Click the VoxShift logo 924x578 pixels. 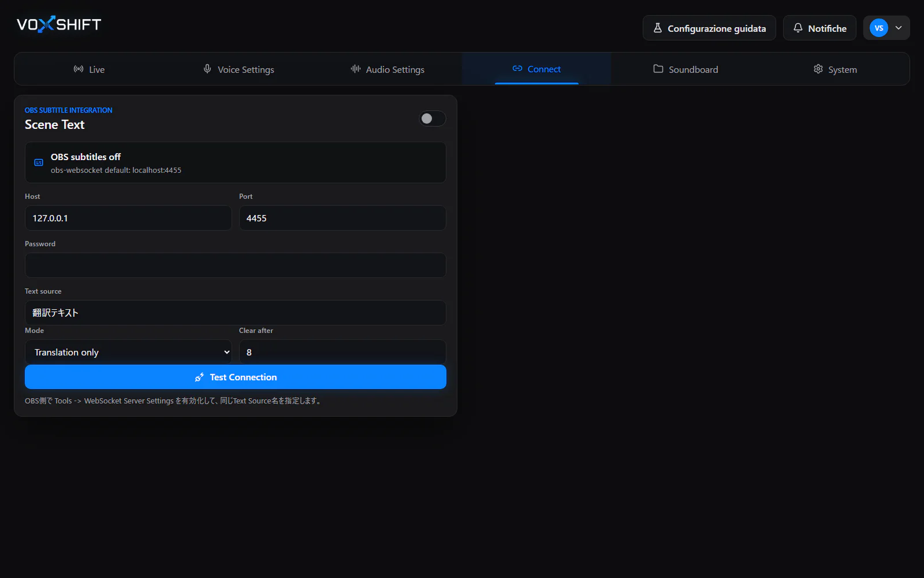click(x=59, y=24)
